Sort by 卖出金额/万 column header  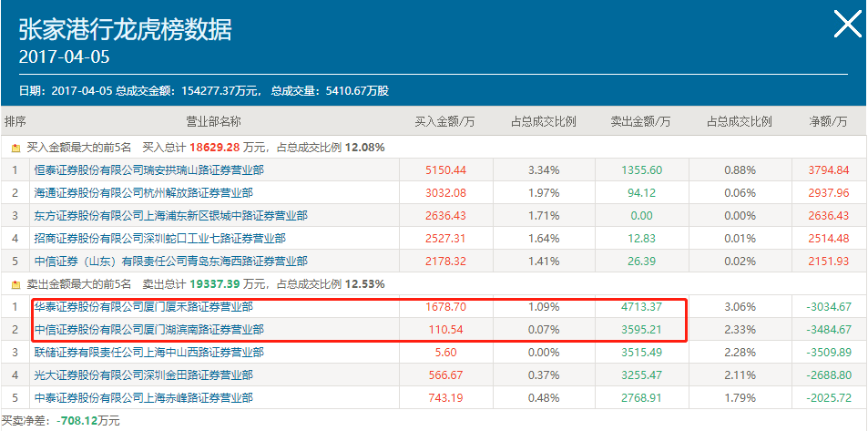pos(640,122)
